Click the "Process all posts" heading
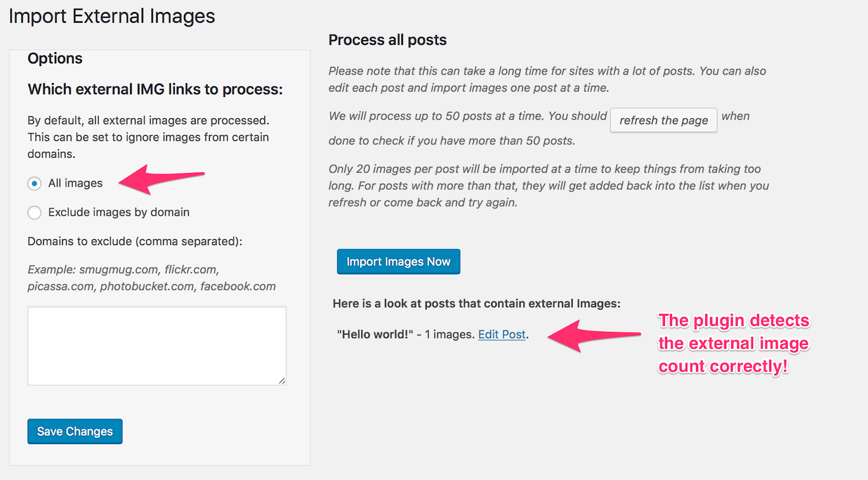 coord(387,40)
